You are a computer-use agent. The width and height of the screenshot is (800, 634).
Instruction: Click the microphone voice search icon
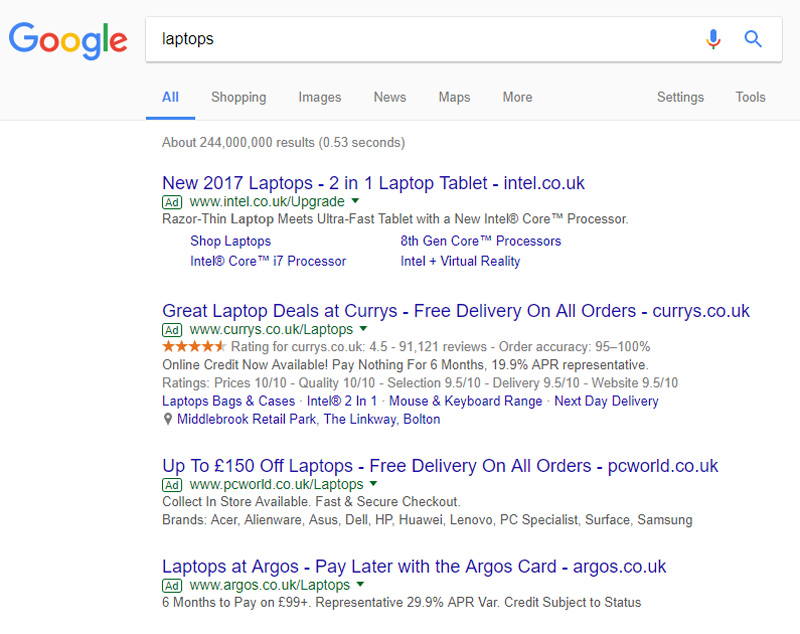coord(713,39)
